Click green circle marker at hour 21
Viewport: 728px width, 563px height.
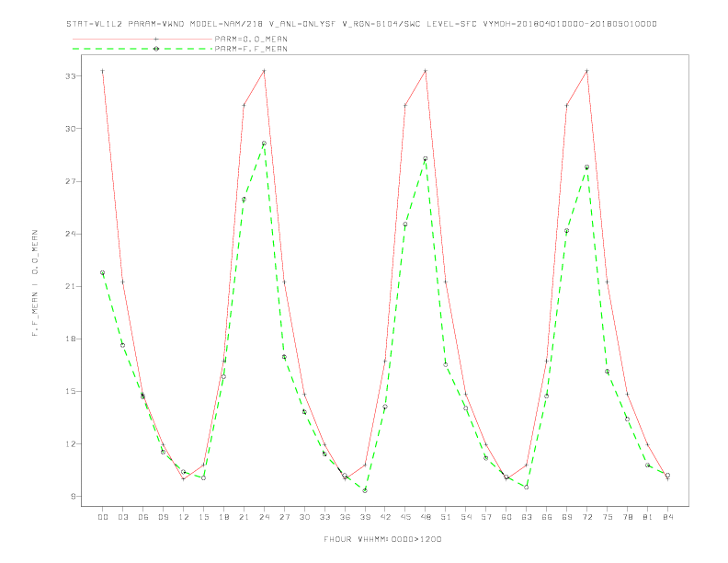click(244, 200)
